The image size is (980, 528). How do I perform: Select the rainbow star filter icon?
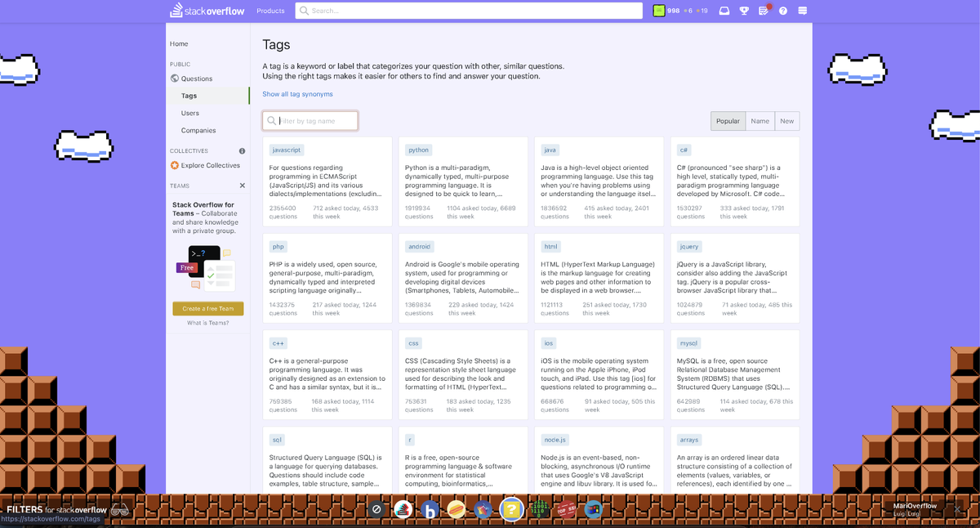[483, 509]
